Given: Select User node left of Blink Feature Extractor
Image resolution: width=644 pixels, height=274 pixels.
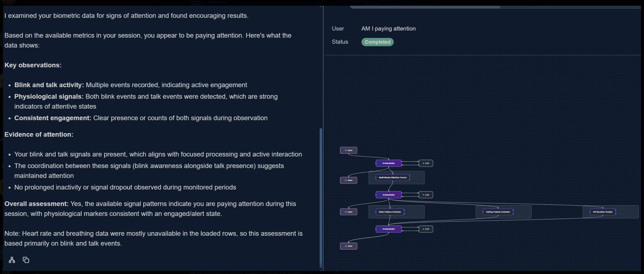Looking at the screenshot, I should click(348, 212).
